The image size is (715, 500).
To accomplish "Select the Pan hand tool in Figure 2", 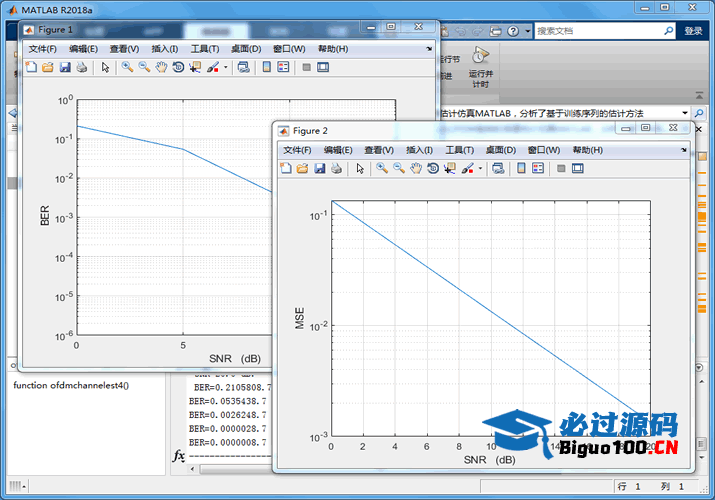I will tap(415, 168).
